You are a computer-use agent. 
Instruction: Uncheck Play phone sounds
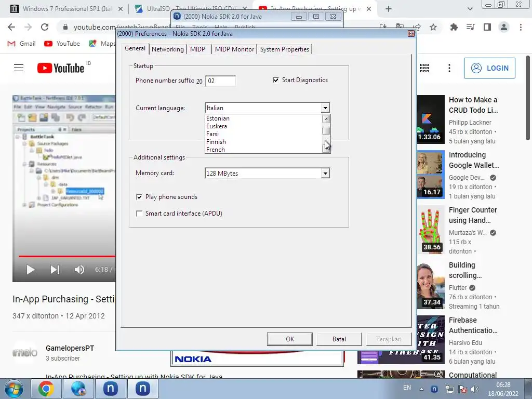[139, 197]
